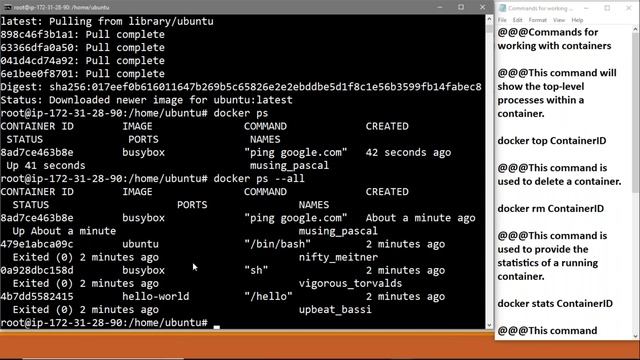Viewport: 640px width, 360px height.
Task: Click container ID 8ad7ce463b8e in docker ps --all output
Action: 37,218
